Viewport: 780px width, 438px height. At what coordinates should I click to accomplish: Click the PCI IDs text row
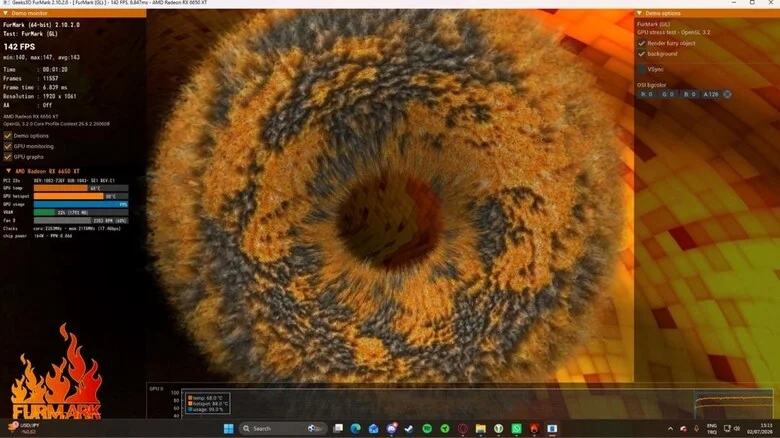pos(59,180)
